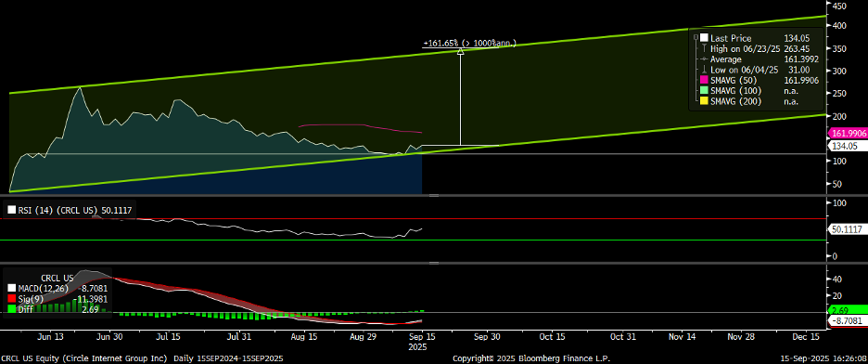Click the 'Diff' legend label
This screenshot has width=868, height=364.
(x=26, y=310)
